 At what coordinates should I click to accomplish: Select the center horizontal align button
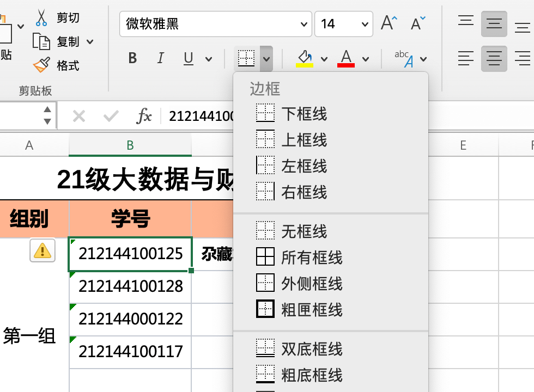pos(494,59)
